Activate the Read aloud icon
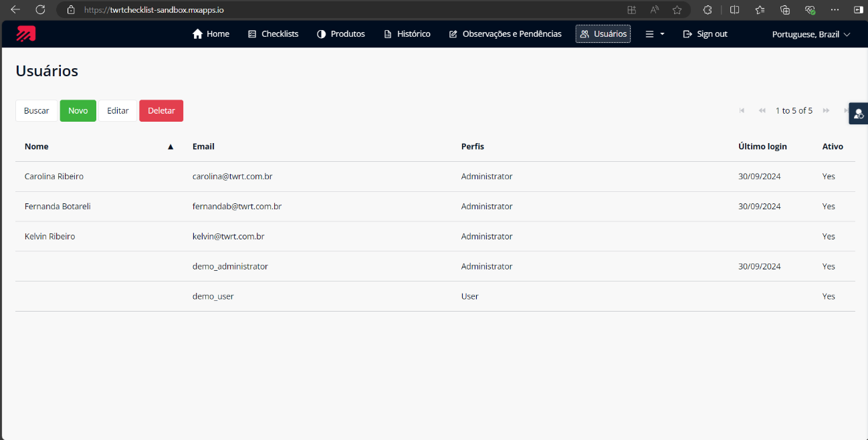This screenshot has height=440, width=868. coord(654,10)
